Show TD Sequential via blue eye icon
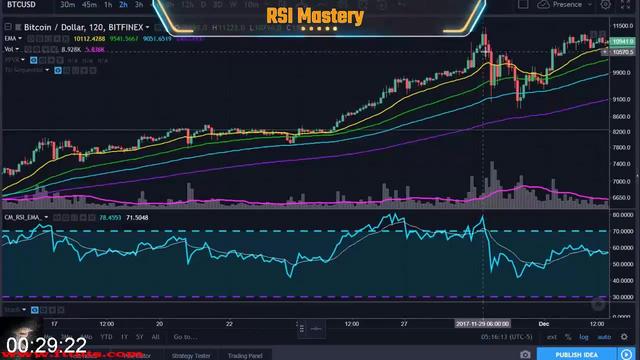 (x=58, y=71)
